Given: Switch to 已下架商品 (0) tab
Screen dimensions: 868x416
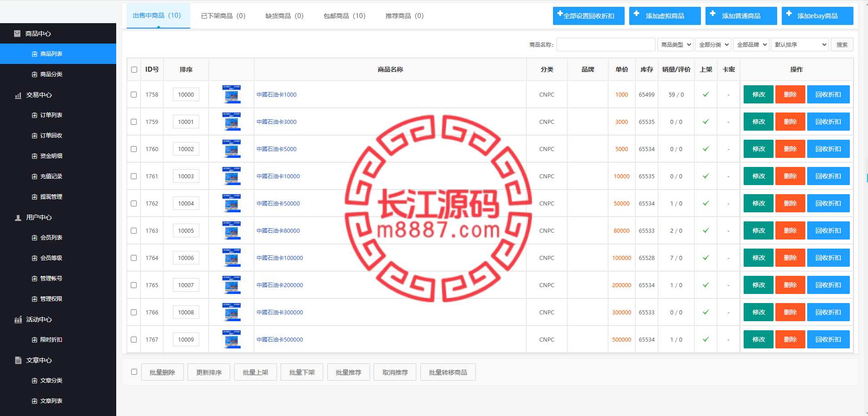Looking at the screenshot, I should click(223, 16).
